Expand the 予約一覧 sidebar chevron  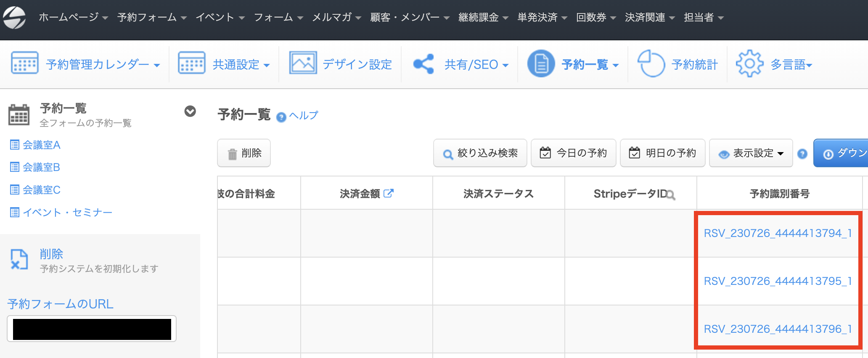click(x=190, y=111)
